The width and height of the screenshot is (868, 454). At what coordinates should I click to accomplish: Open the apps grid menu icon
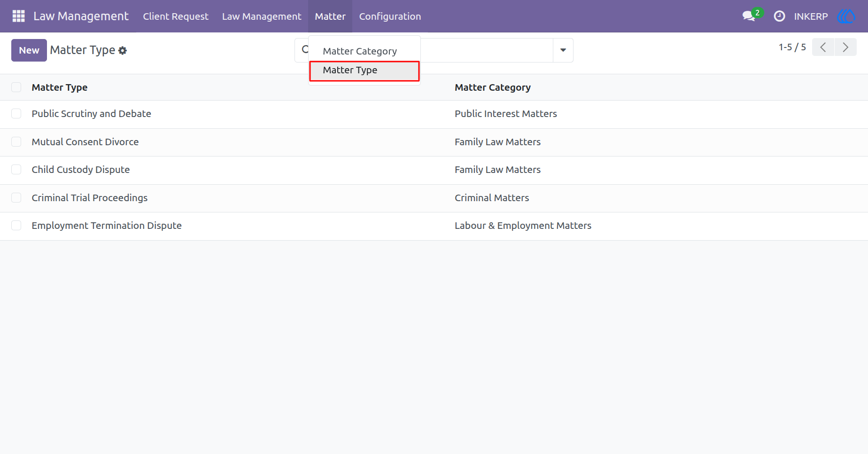click(x=18, y=16)
